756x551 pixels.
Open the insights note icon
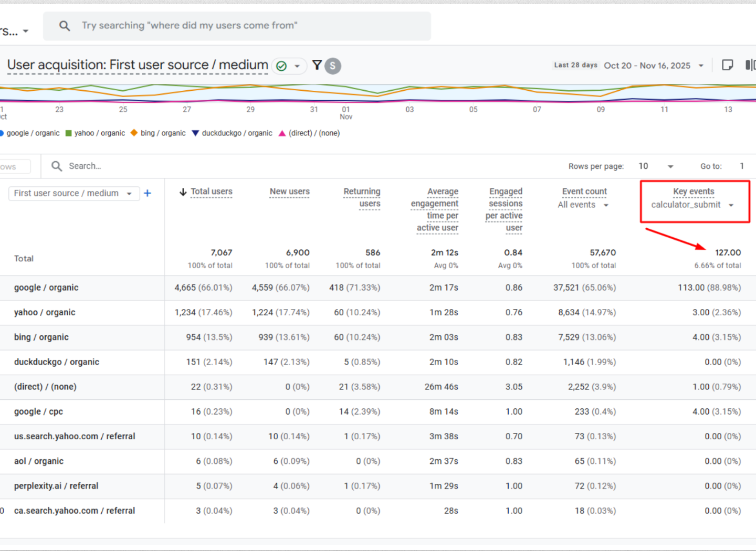[x=727, y=65]
